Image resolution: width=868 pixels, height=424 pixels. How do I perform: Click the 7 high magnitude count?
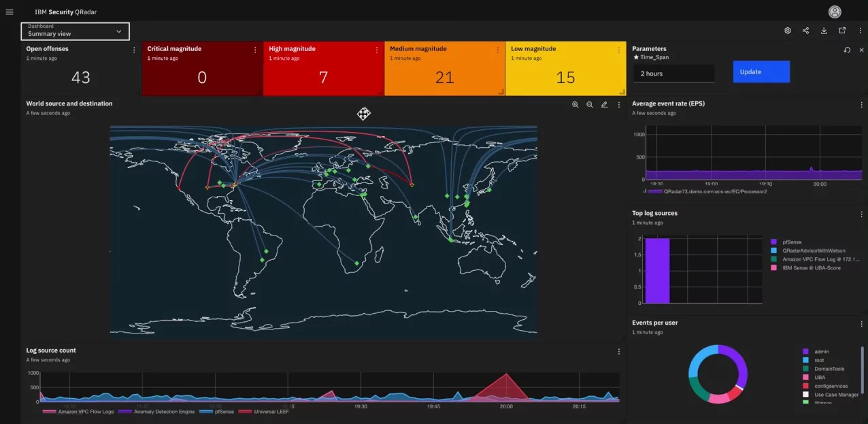tap(324, 78)
